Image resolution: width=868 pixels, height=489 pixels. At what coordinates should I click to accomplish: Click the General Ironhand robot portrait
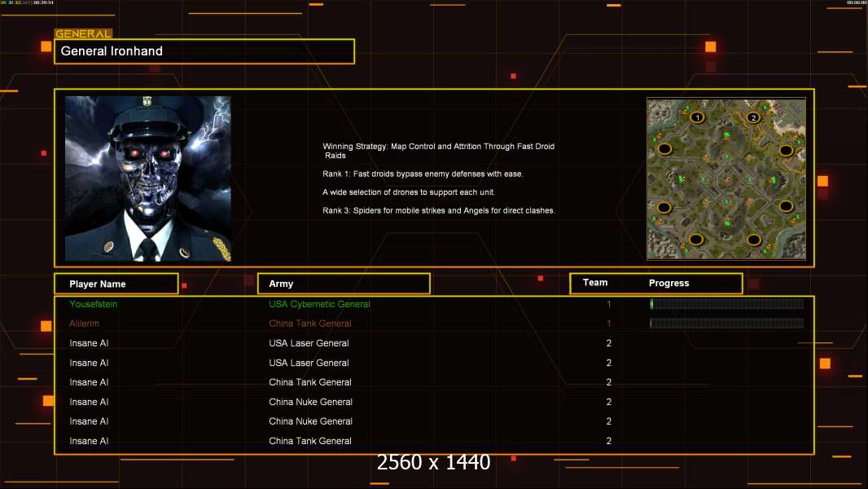coord(147,178)
